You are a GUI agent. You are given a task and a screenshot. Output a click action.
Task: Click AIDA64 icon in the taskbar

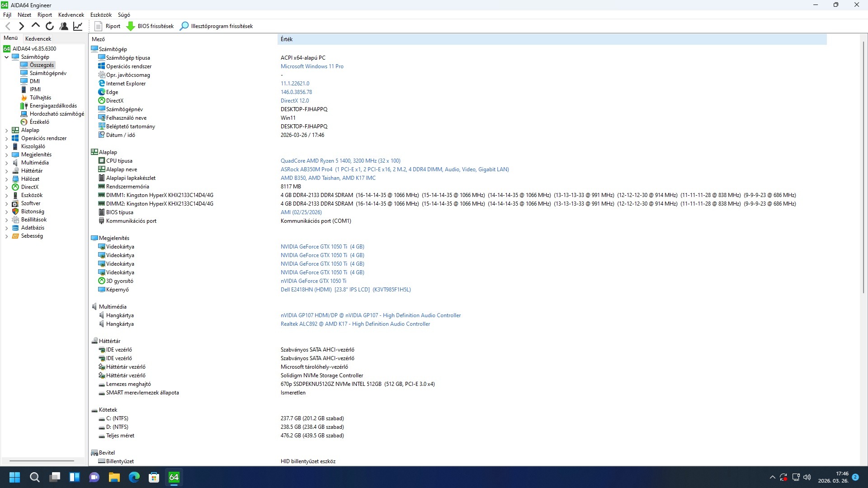(174, 477)
